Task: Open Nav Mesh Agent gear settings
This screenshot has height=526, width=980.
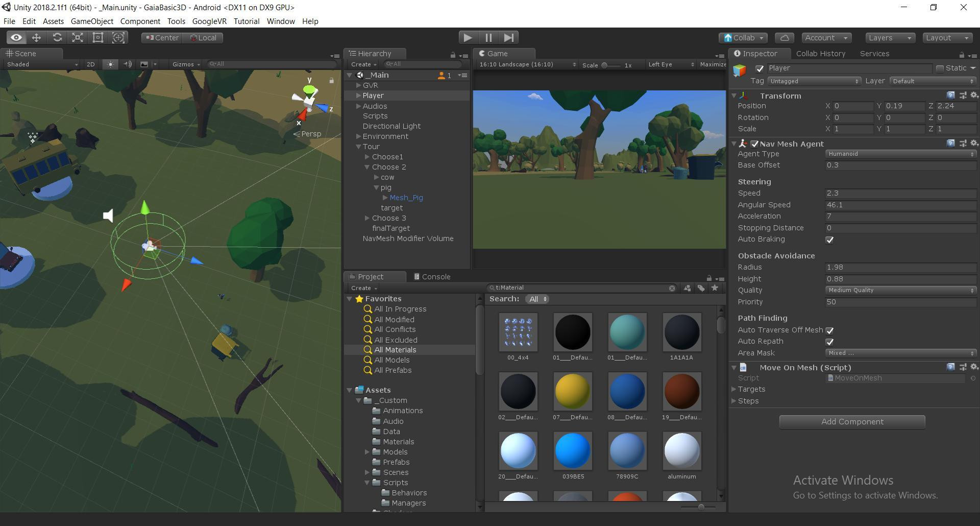Action: click(x=974, y=144)
